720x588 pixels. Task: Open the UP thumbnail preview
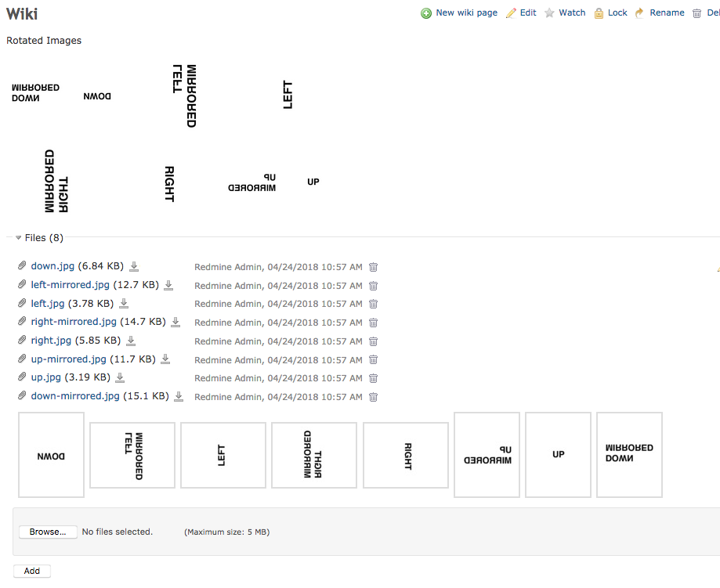[558, 455]
